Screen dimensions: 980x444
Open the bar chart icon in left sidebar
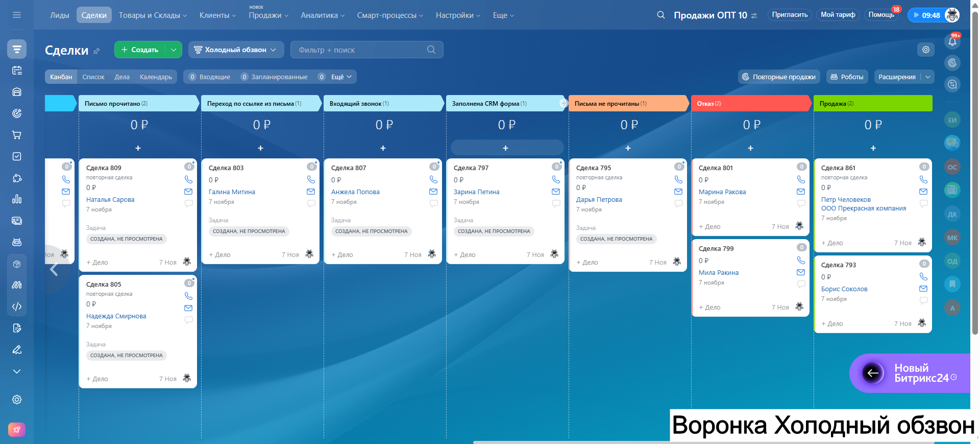pyautogui.click(x=17, y=199)
